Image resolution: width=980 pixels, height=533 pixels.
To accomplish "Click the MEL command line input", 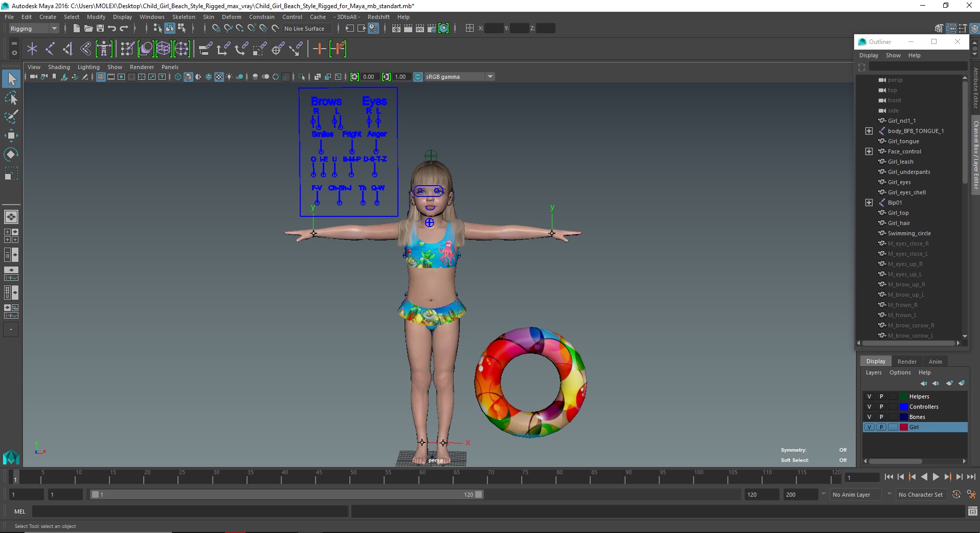I will 190,512.
